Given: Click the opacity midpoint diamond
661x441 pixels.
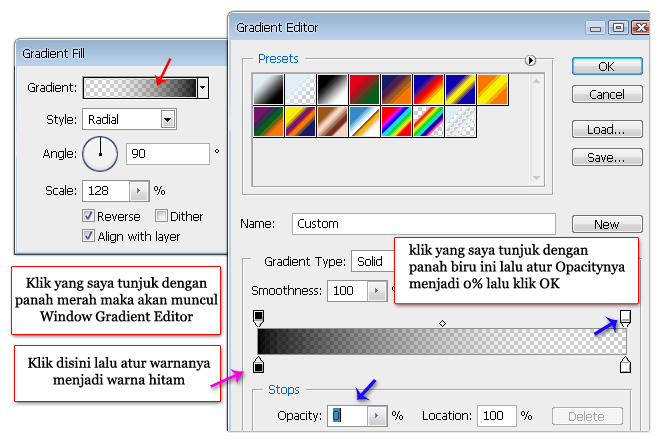Looking at the screenshot, I should pyautogui.click(x=442, y=323).
